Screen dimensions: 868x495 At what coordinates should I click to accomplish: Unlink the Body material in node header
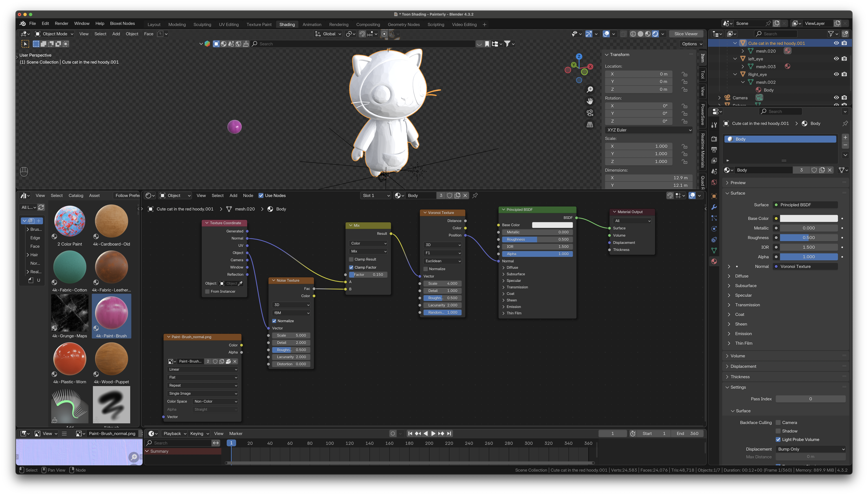(x=465, y=195)
